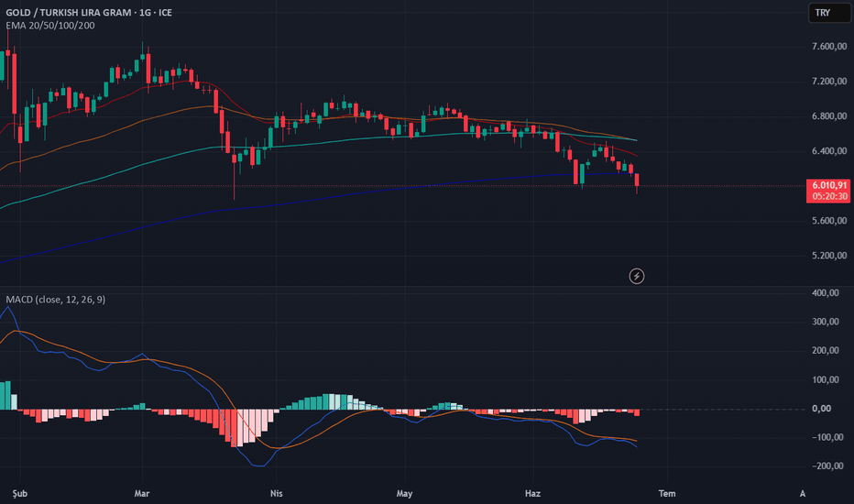Click the 400,00 MACD axis label
854x504 pixels.
(826, 293)
